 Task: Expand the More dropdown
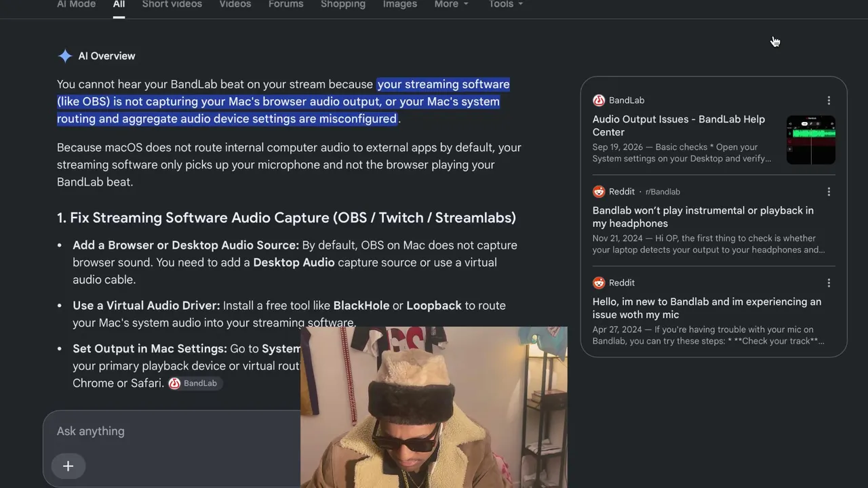click(452, 5)
